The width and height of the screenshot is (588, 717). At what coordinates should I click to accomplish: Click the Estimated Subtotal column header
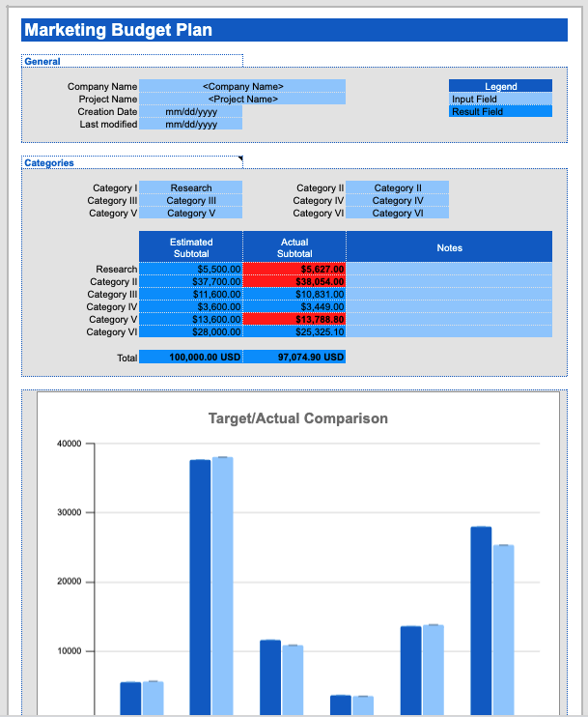191,247
